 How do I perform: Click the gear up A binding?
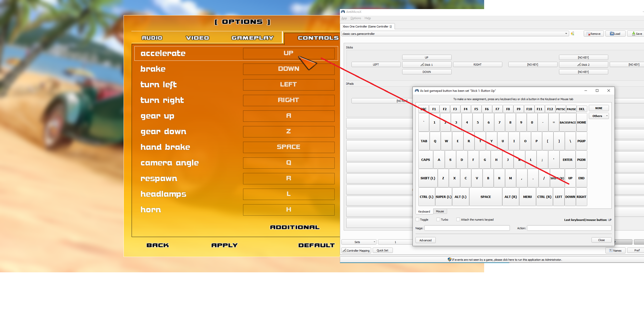(288, 116)
